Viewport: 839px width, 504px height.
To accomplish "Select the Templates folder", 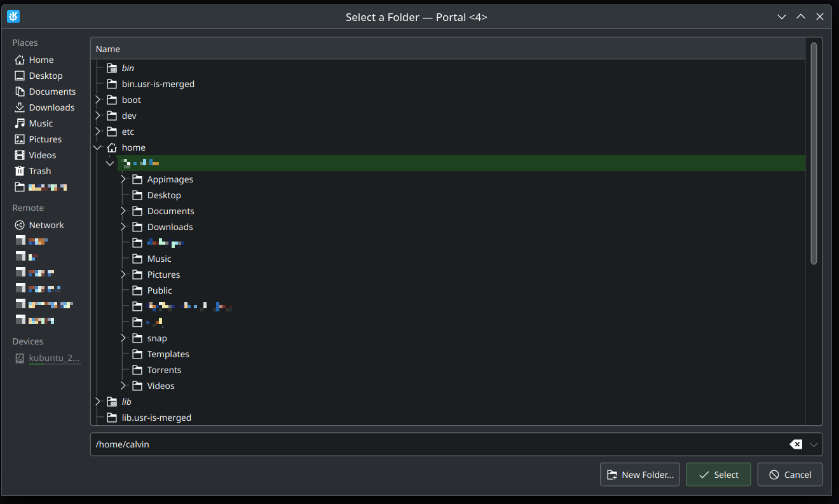I will coord(168,354).
